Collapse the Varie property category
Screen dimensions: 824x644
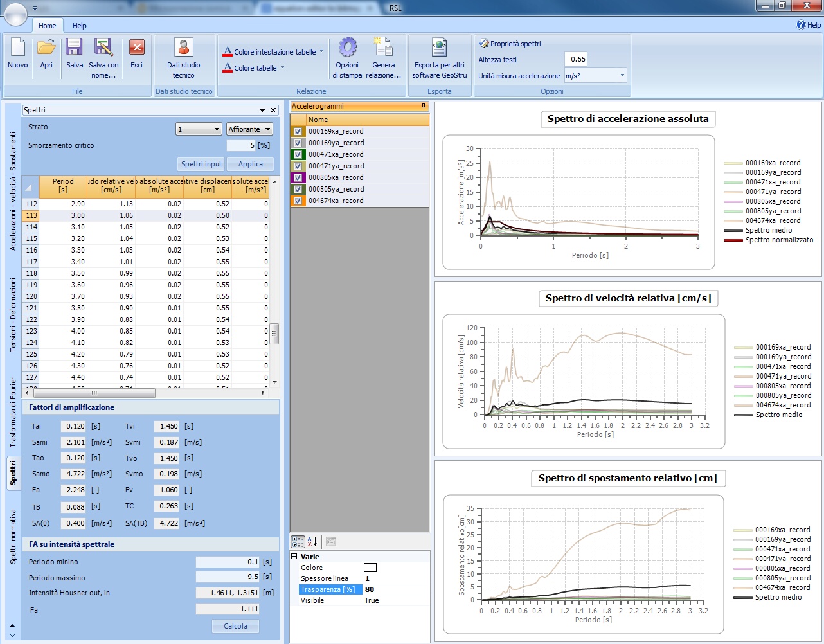tap(294, 557)
